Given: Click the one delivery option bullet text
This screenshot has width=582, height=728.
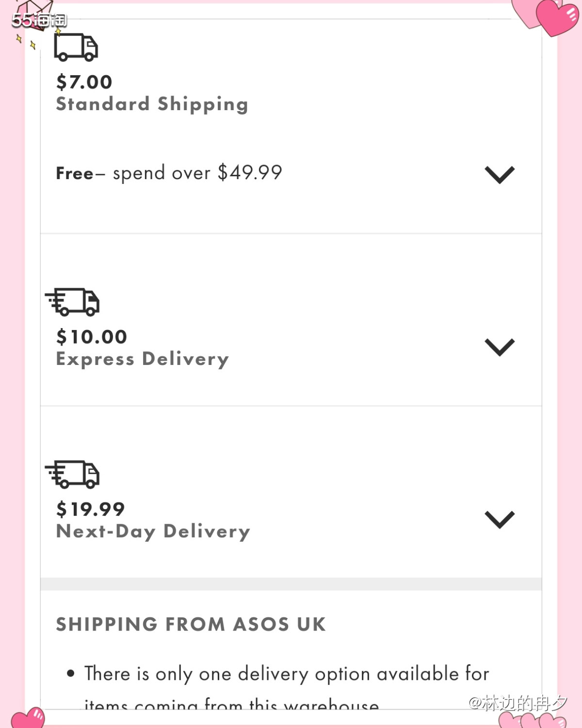Looking at the screenshot, I should pos(286,688).
